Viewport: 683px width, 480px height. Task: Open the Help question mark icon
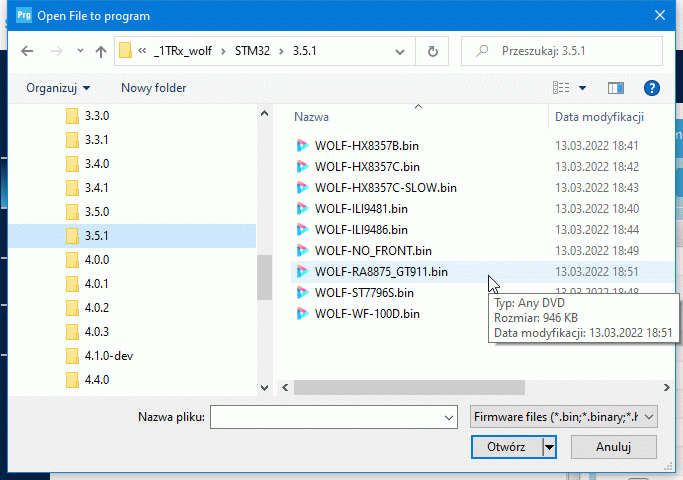click(652, 88)
